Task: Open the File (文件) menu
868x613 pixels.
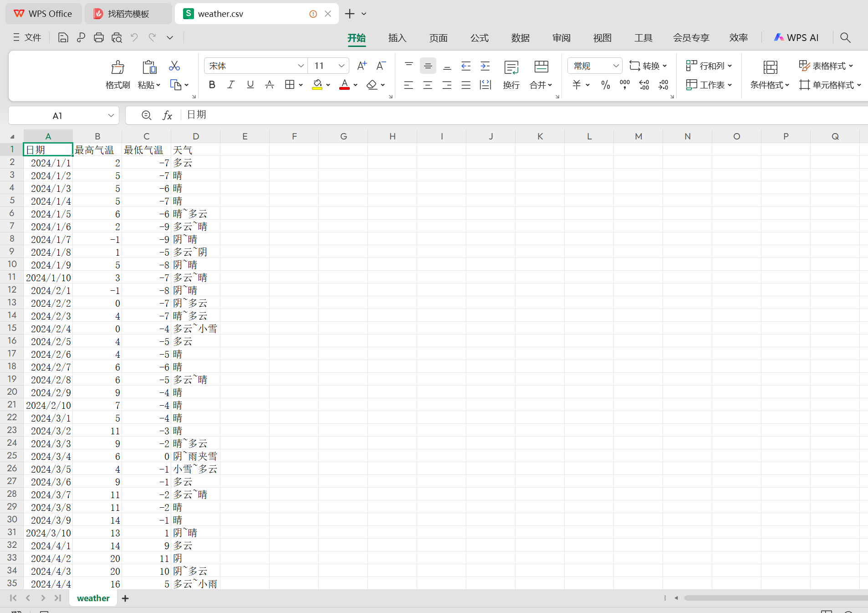Action: pos(27,37)
